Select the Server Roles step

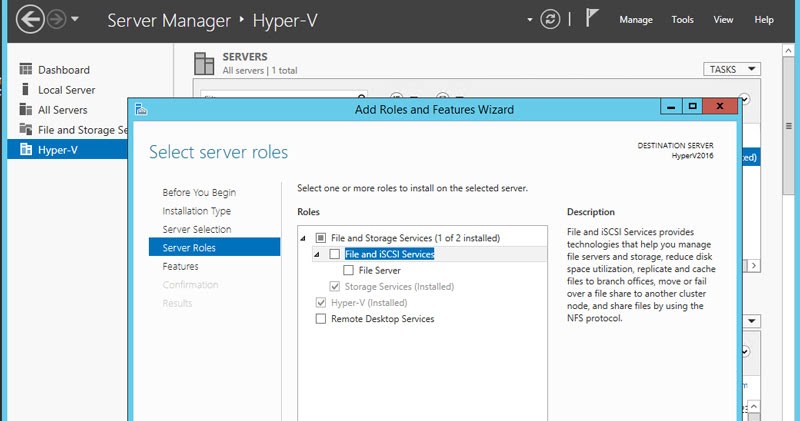[x=214, y=247]
